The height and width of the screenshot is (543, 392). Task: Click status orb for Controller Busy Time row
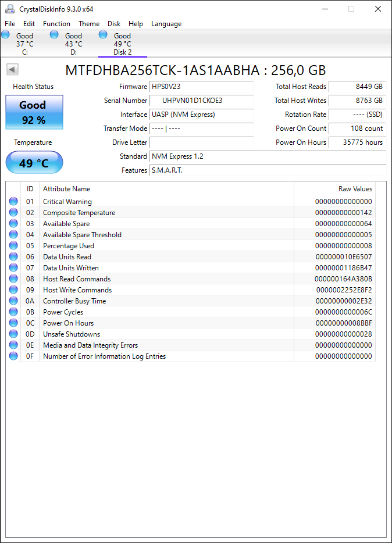pos(13,301)
